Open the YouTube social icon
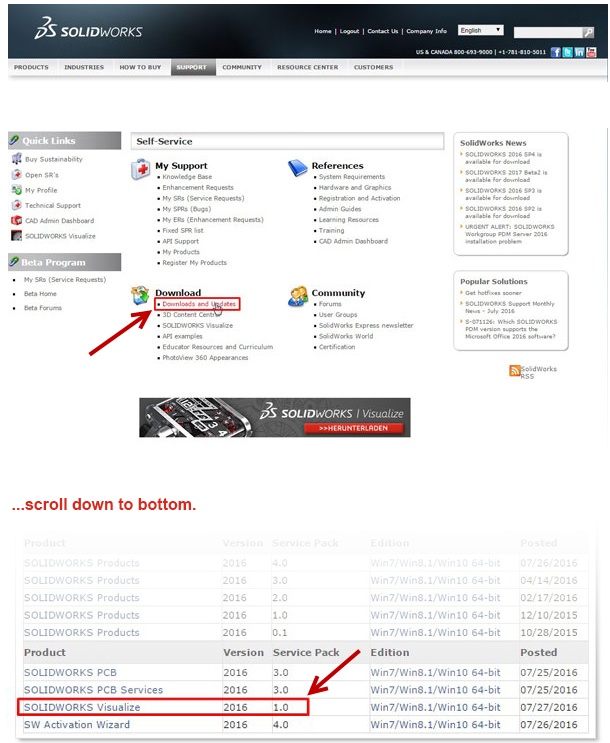The image size is (610, 743). click(591, 52)
